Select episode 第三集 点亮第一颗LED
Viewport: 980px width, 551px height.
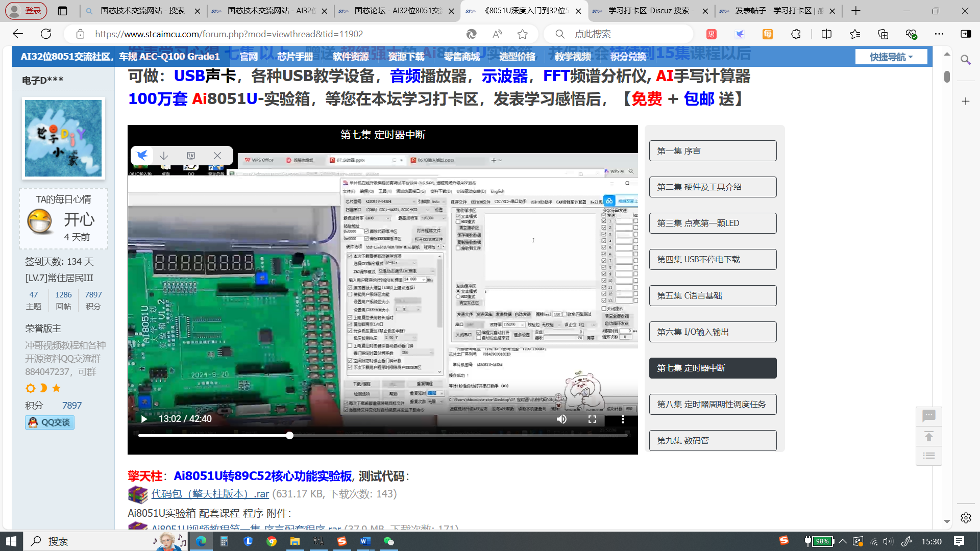click(x=713, y=223)
